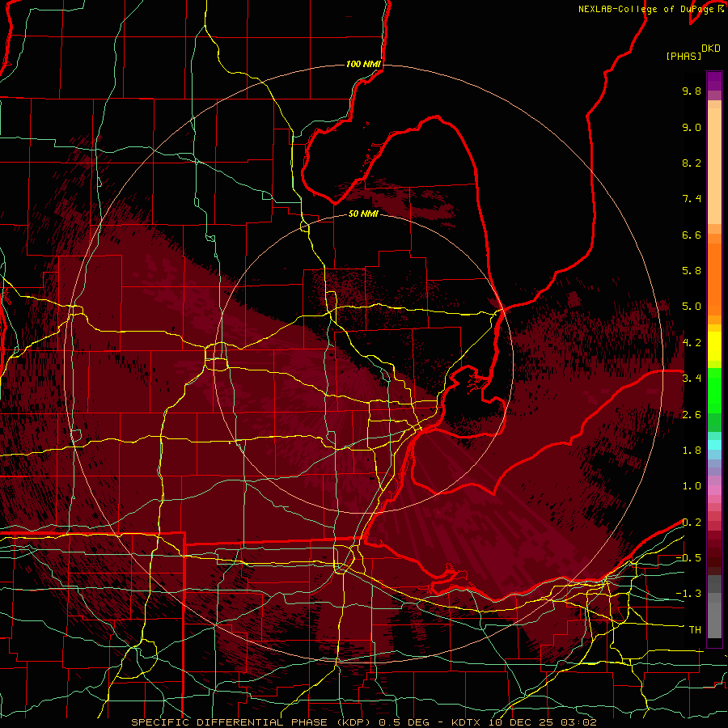Screen dimensions: 728x728
Task: Click the yellow segment of the color bar
Action: tap(714, 346)
